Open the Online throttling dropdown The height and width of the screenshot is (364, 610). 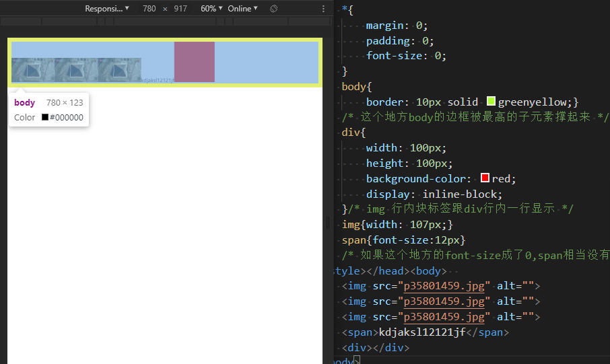click(243, 9)
